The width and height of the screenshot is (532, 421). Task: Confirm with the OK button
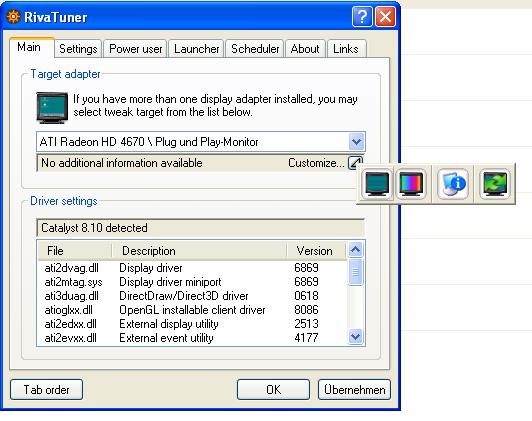[273, 389]
